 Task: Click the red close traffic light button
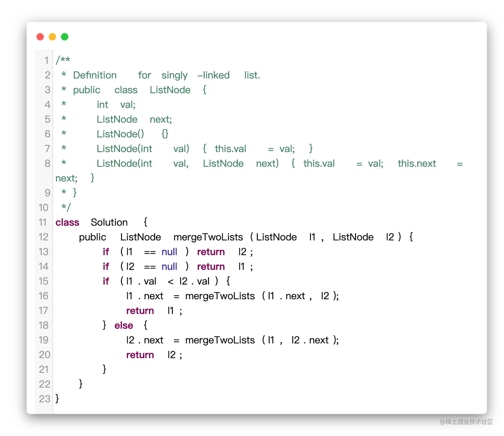point(40,37)
